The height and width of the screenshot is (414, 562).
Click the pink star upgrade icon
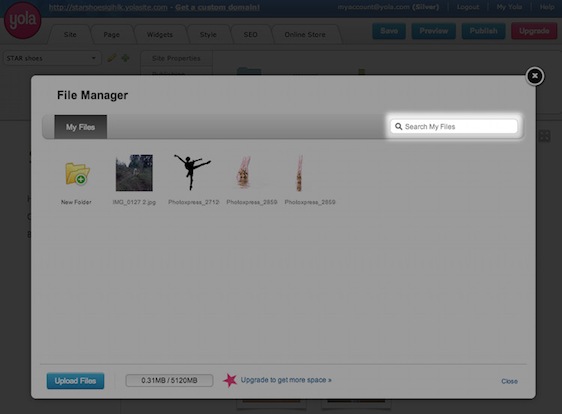click(x=230, y=380)
